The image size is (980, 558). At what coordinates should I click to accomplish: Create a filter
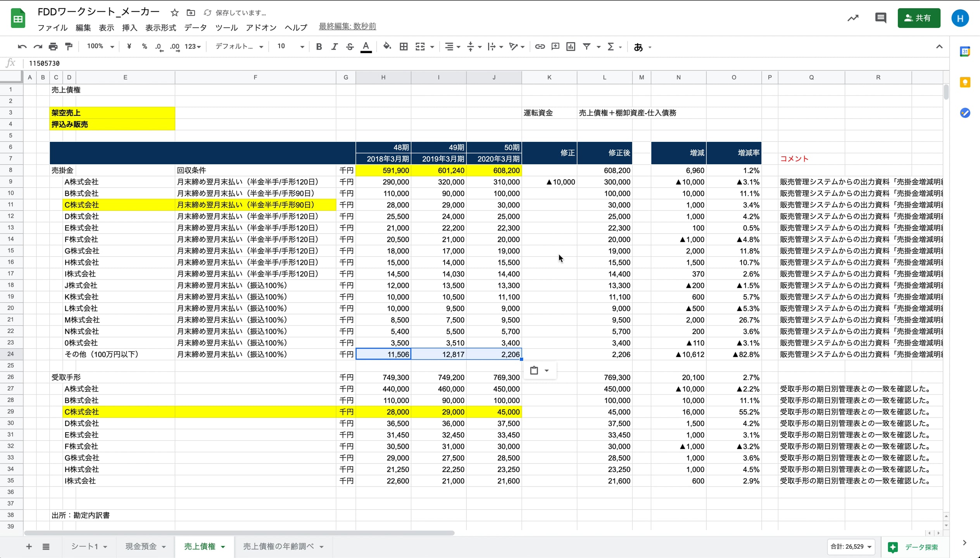(x=587, y=46)
